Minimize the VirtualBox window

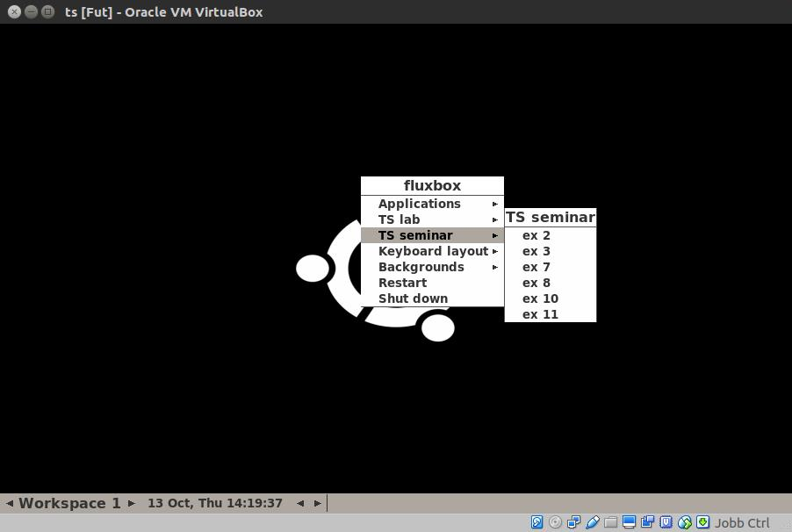point(32,11)
